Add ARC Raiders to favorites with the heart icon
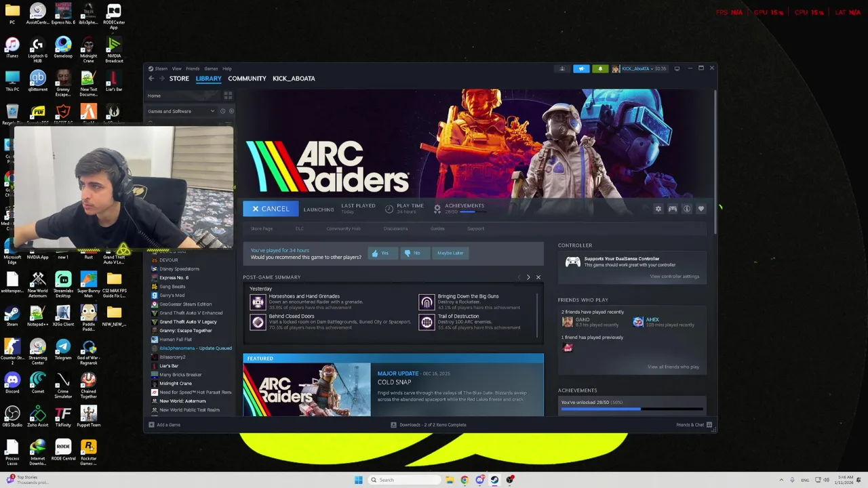 [x=701, y=209]
